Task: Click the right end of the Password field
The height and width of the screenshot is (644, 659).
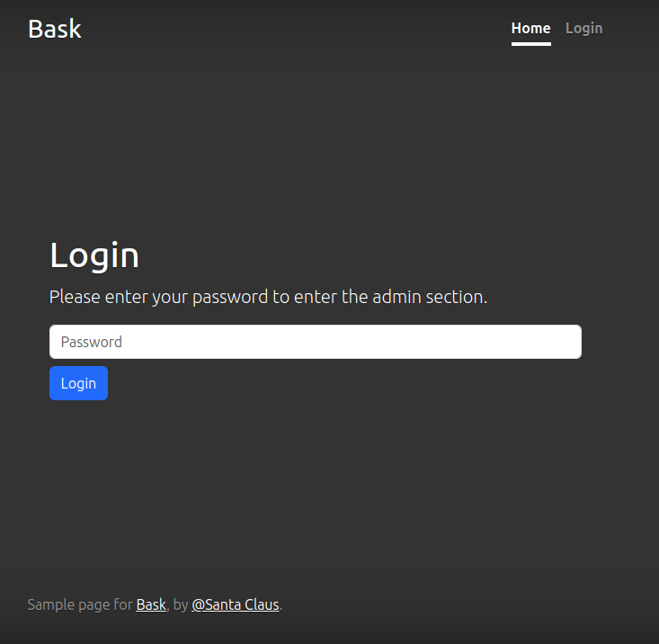Action: point(566,342)
